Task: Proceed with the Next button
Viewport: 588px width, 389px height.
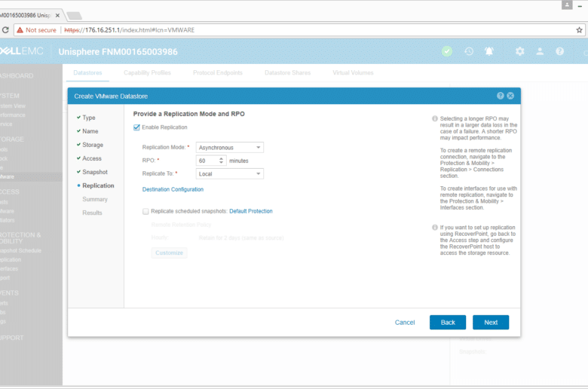Action: click(x=491, y=322)
